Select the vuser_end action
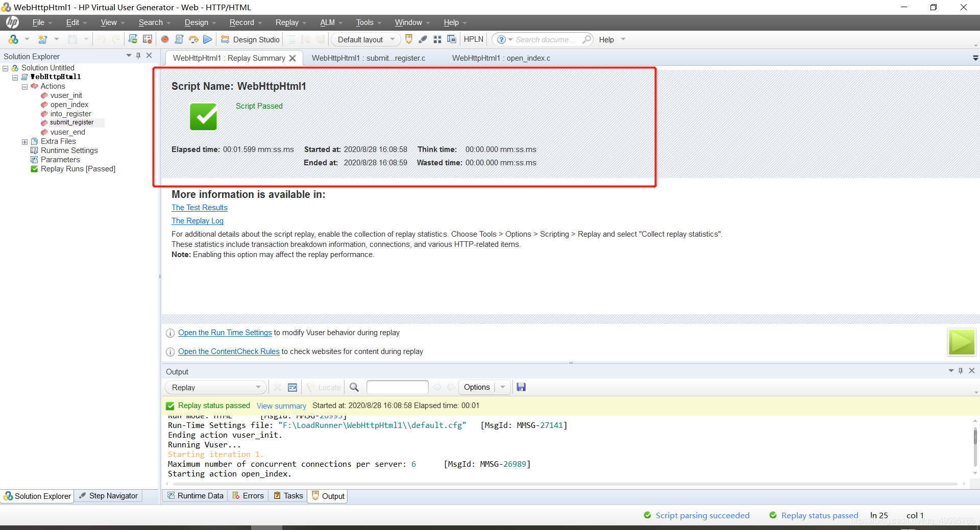Viewport: 980px width, 530px height. 67,132
